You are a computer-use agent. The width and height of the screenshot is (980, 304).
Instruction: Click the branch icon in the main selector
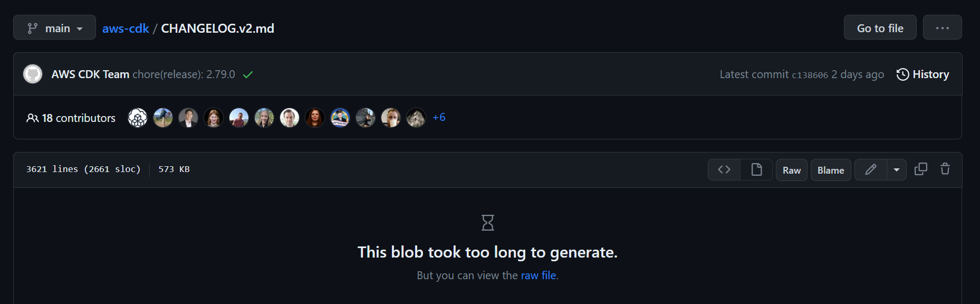[32, 27]
